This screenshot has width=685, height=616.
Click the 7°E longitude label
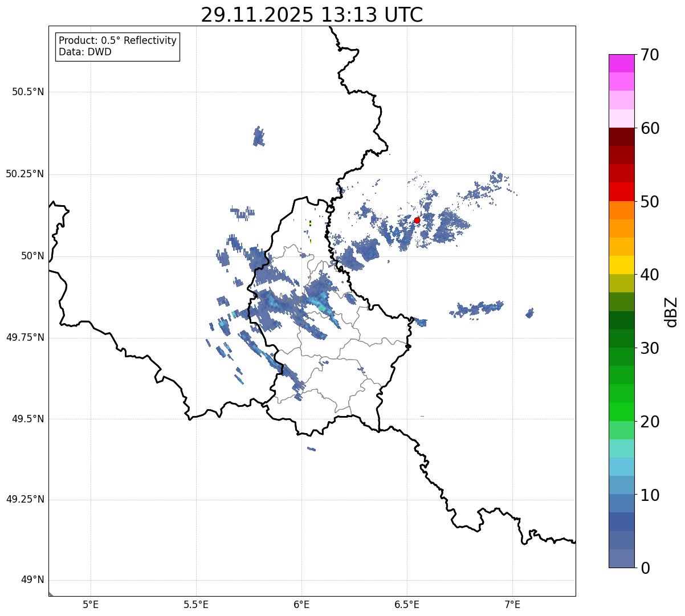[x=513, y=604]
